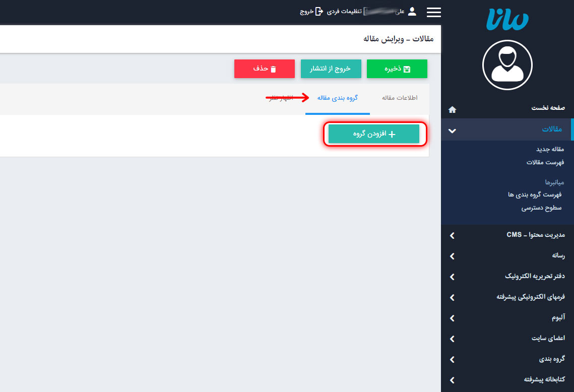Click the home icon in sidebar
574x392 pixels.
[452, 109]
